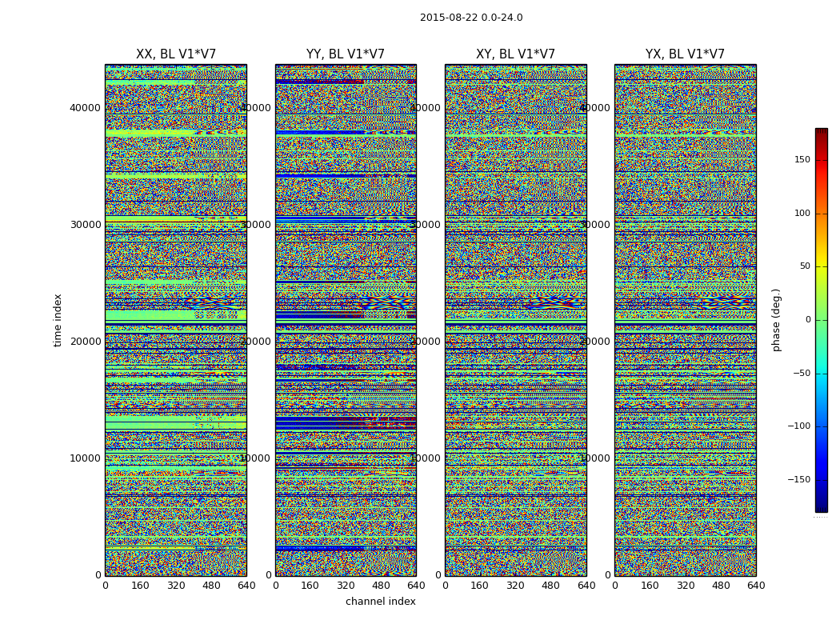This screenshot has width=840, height=640.
Task: Click inside the YX phase waterfall plot
Action: [685, 320]
